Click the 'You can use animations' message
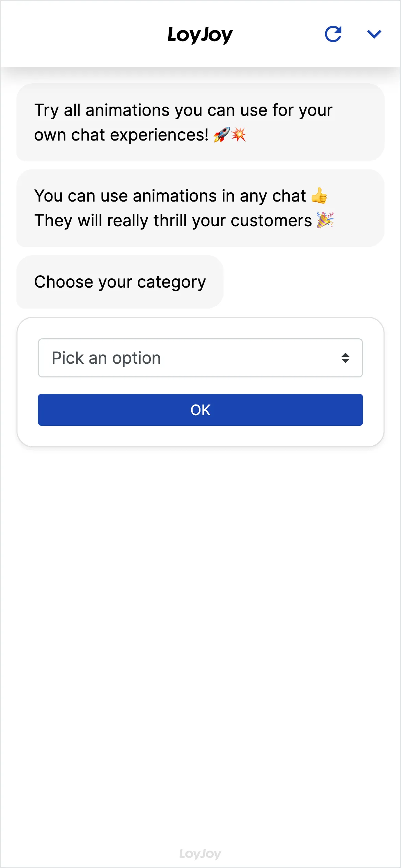The height and width of the screenshot is (868, 401). (x=170, y=196)
